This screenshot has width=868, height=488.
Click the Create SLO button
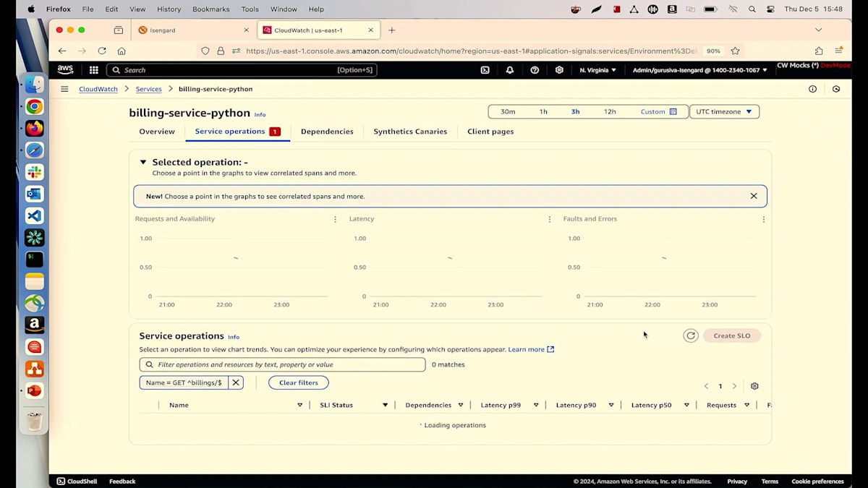[x=732, y=335]
